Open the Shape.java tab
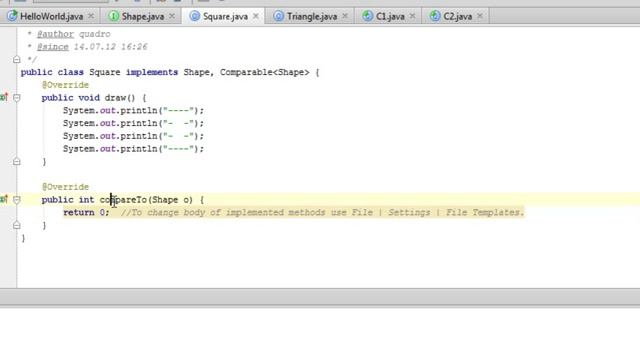This screenshot has width=640, height=360. pyautogui.click(x=142, y=16)
